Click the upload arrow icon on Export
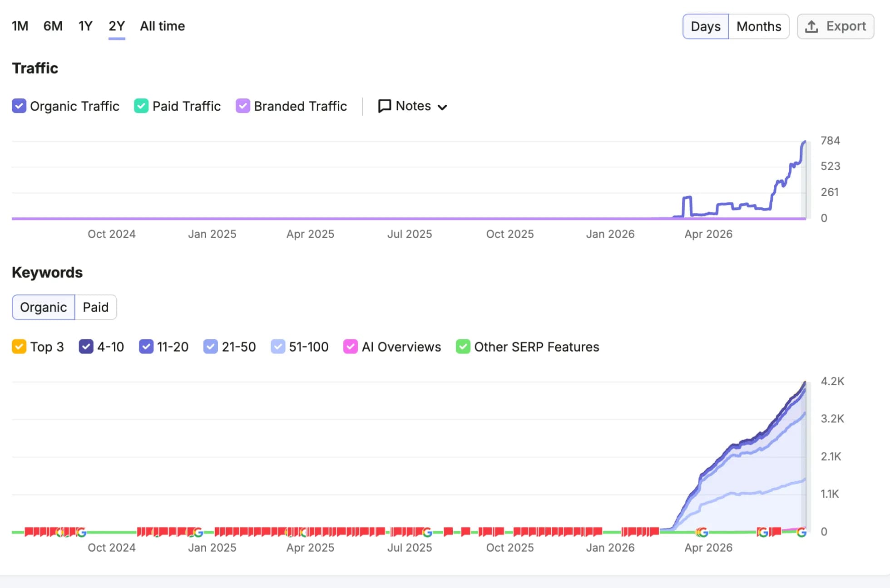The width and height of the screenshot is (890, 588). (x=811, y=27)
